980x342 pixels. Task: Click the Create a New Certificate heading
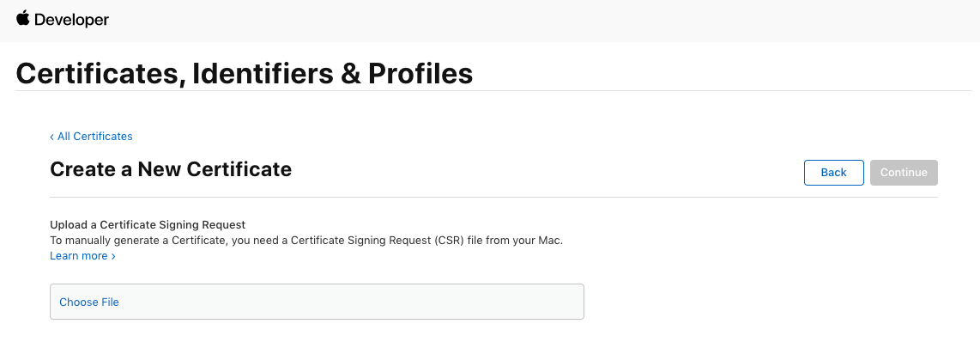(171, 169)
